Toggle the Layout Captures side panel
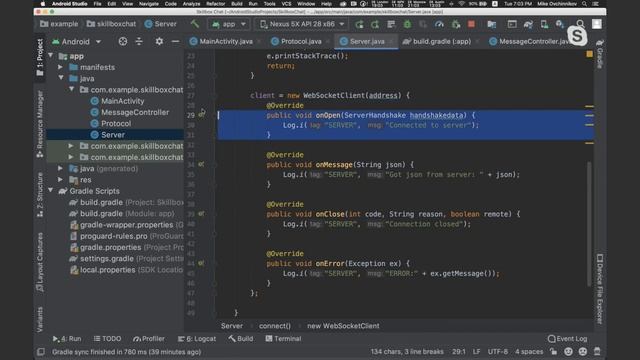 point(40,262)
